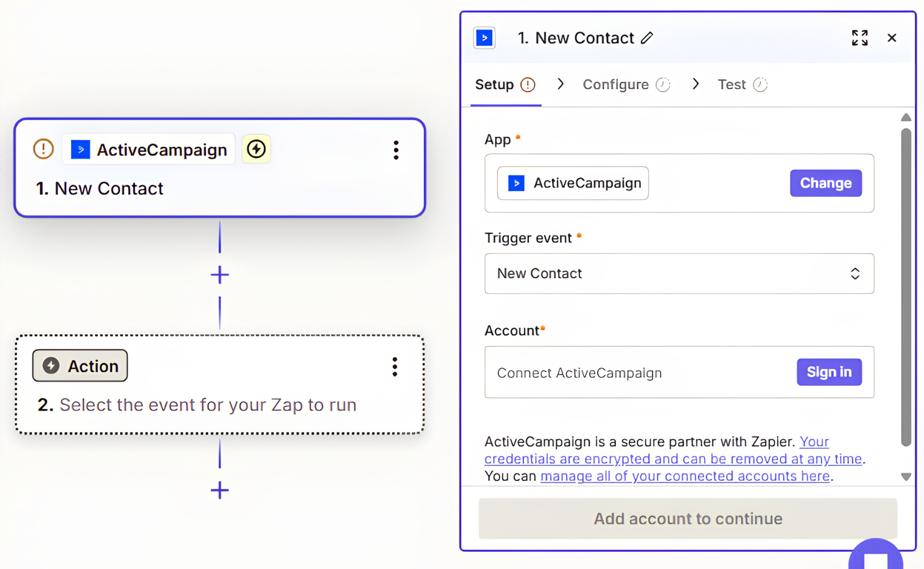Open the Trigger event dropdown

coord(679,274)
